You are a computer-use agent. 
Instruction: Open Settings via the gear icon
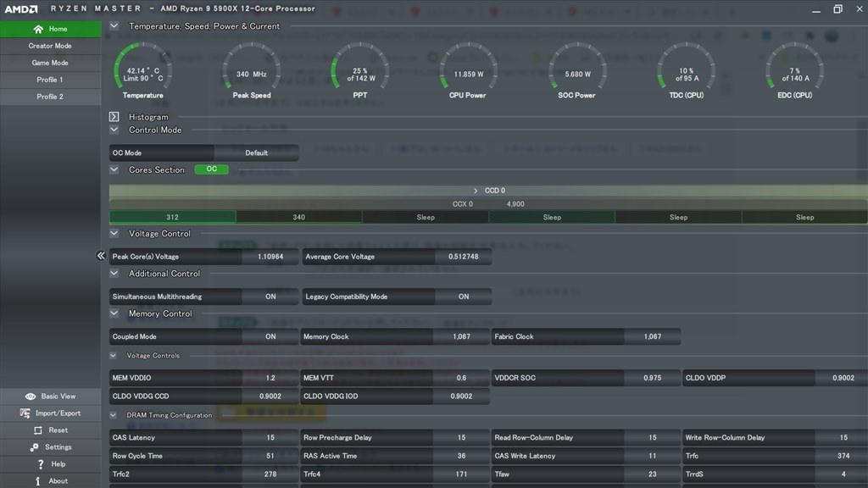pyautogui.click(x=35, y=447)
